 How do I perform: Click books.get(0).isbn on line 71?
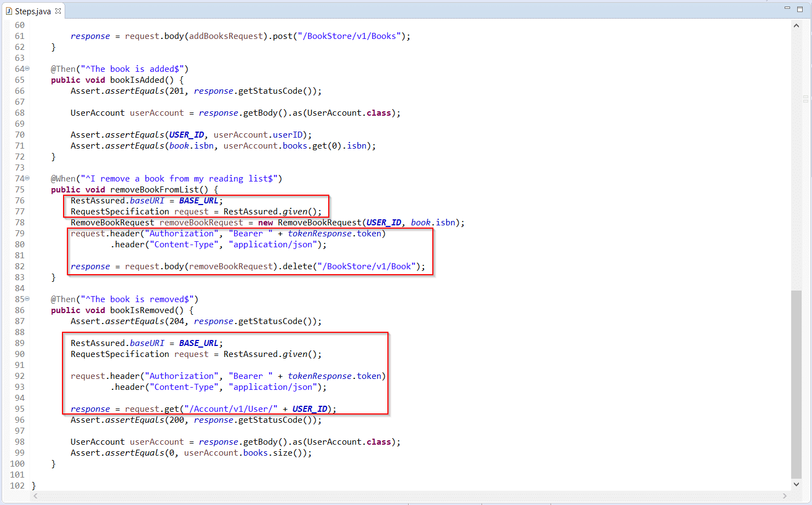click(324, 146)
